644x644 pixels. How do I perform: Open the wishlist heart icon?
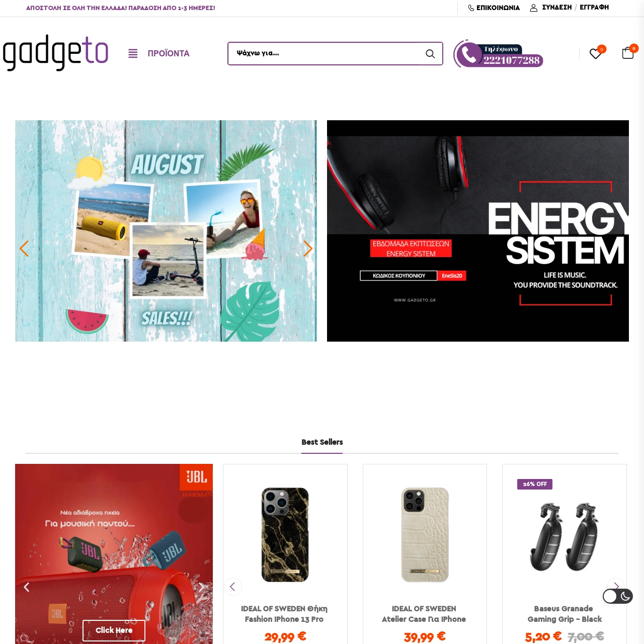[x=596, y=53]
